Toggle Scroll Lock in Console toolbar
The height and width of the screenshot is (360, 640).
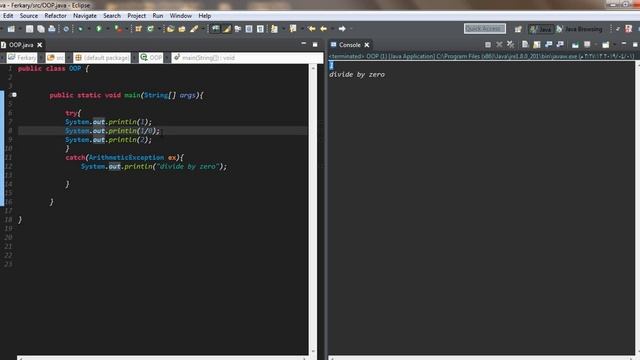click(x=537, y=44)
